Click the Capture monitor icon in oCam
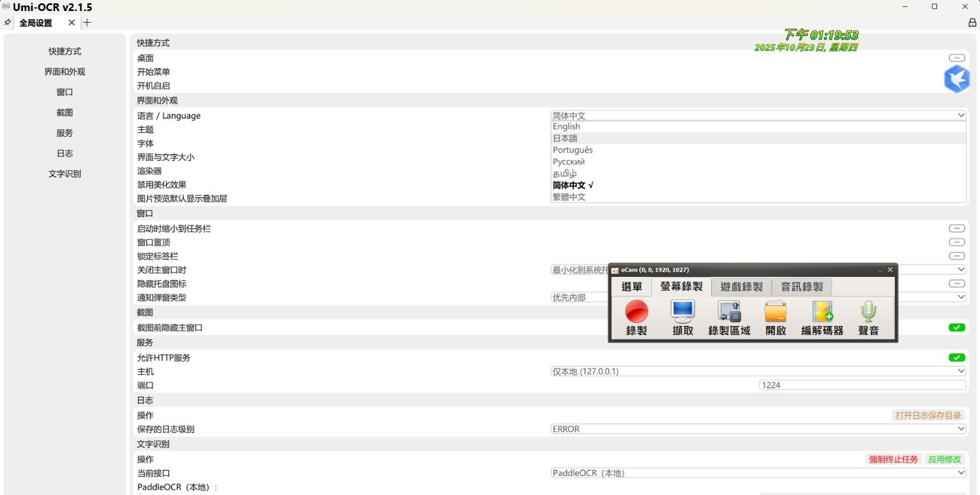The height and width of the screenshot is (495, 980). pos(682,312)
